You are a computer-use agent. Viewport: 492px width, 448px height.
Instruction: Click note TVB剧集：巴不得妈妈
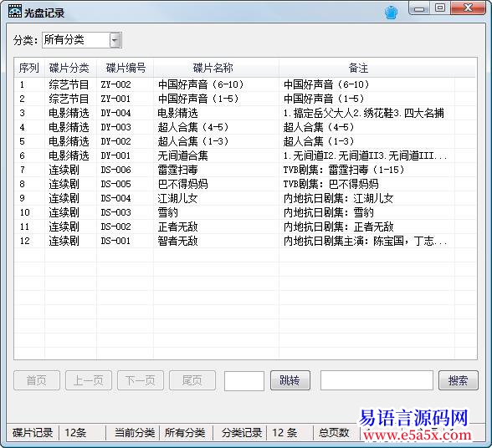(x=331, y=184)
